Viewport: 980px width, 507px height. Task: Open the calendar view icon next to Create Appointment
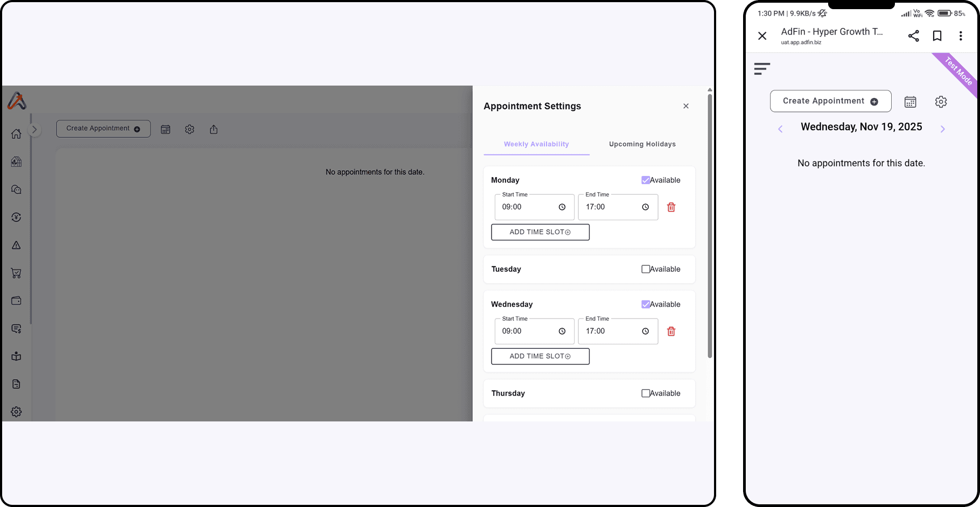pyautogui.click(x=165, y=129)
